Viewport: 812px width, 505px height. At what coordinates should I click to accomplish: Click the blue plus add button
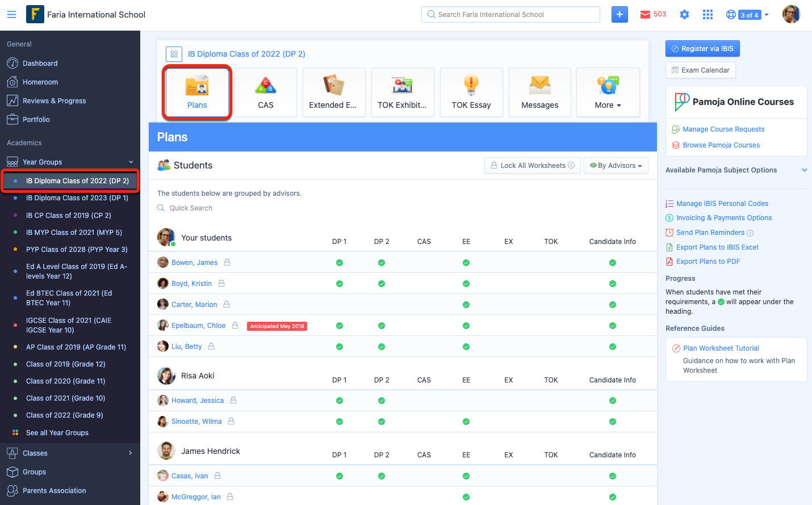[620, 15]
